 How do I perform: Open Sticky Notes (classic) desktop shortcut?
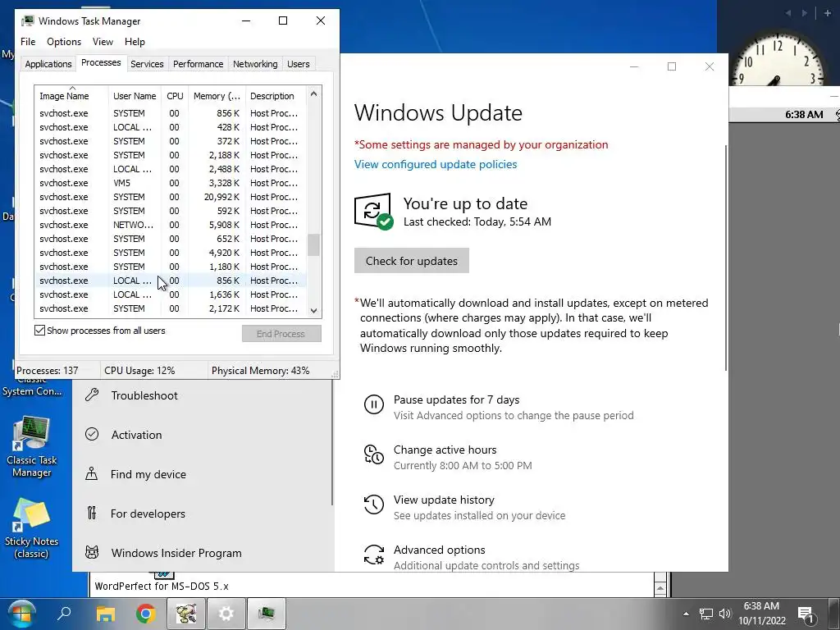[x=32, y=528]
